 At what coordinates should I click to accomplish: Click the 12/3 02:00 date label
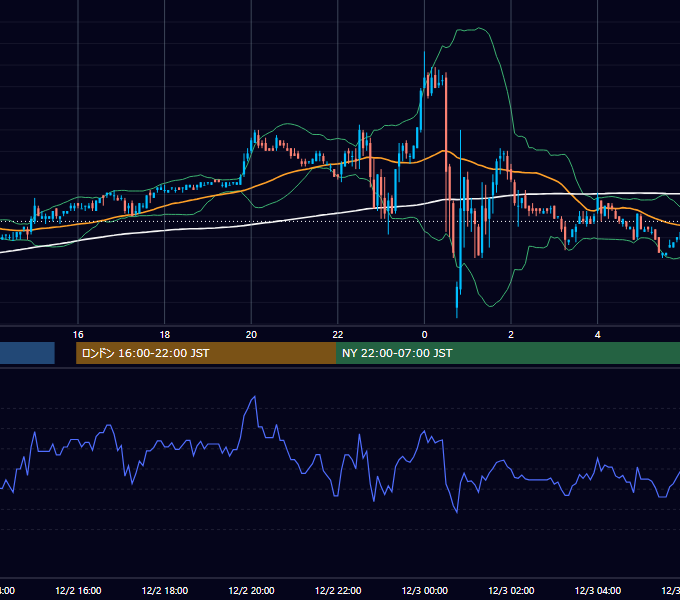pos(511,590)
